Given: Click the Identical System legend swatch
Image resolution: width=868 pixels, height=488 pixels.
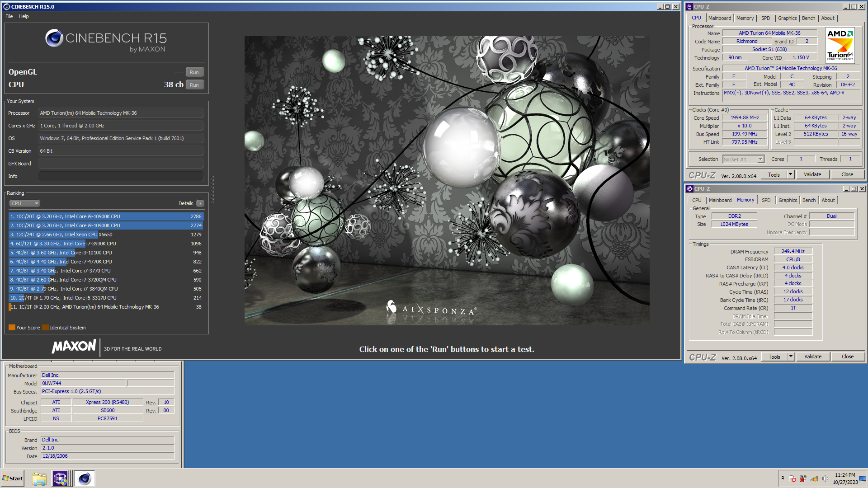Looking at the screenshot, I should [x=45, y=328].
